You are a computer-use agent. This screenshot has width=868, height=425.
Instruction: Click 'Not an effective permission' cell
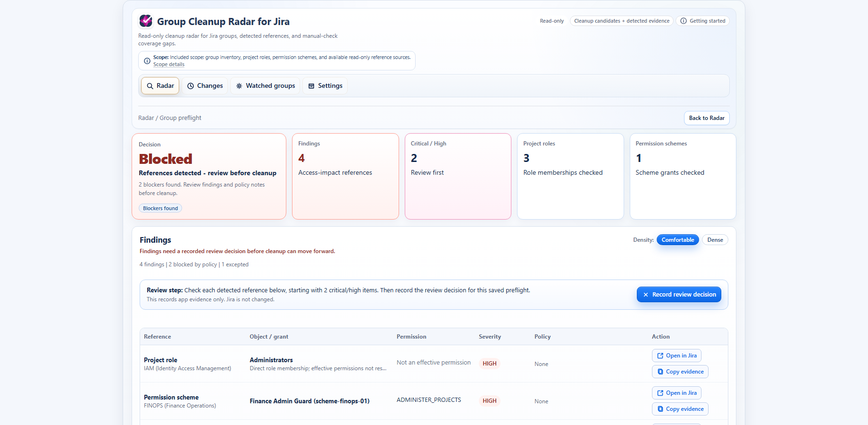[x=434, y=363]
